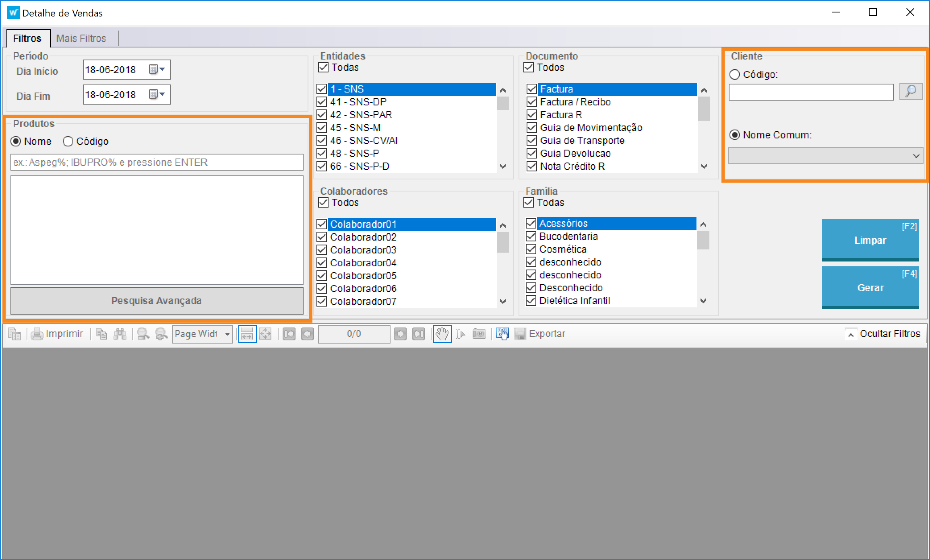
Task: Click the Colaboradores list scrollbar thumb
Action: point(503,242)
